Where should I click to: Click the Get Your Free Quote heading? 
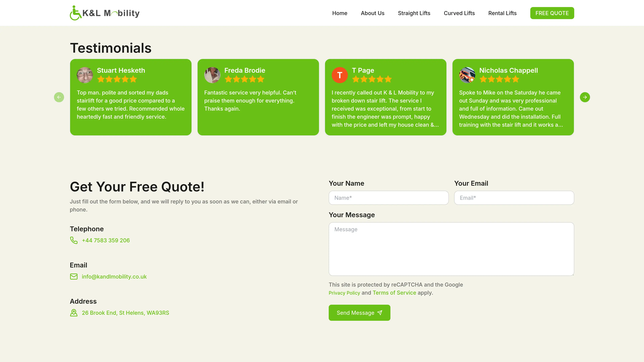coord(137,187)
